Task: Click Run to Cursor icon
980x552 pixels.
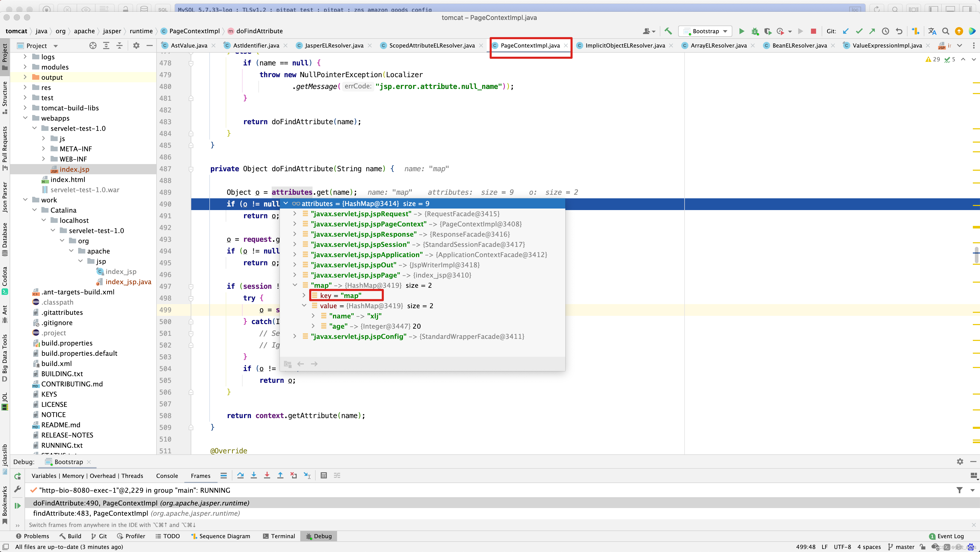Action: pyautogui.click(x=307, y=475)
